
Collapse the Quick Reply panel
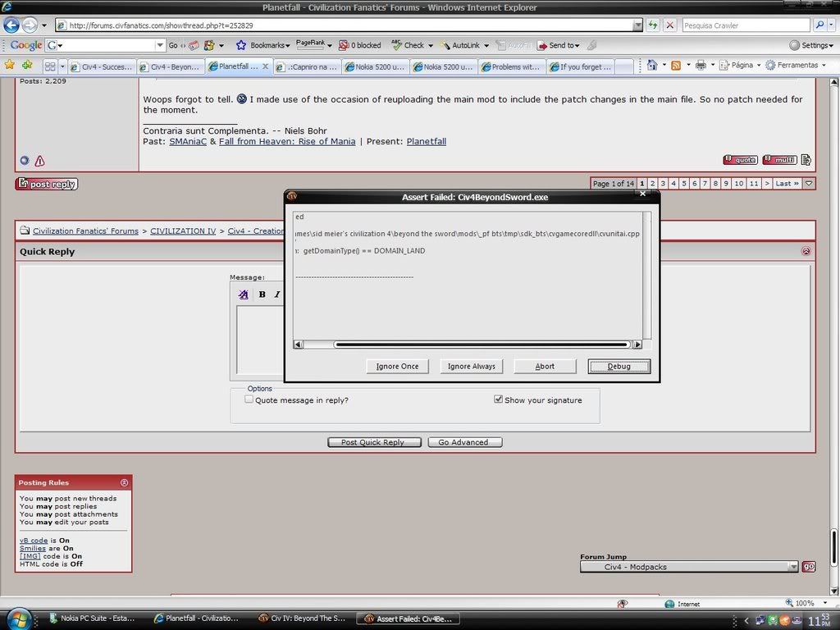pyautogui.click(x=806, y=251)
